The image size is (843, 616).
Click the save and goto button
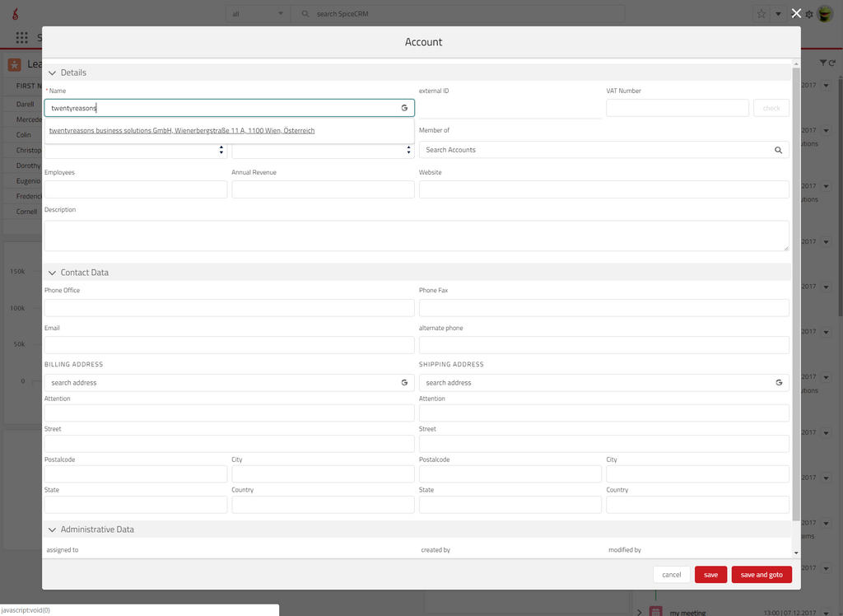[x=761, y=575]
